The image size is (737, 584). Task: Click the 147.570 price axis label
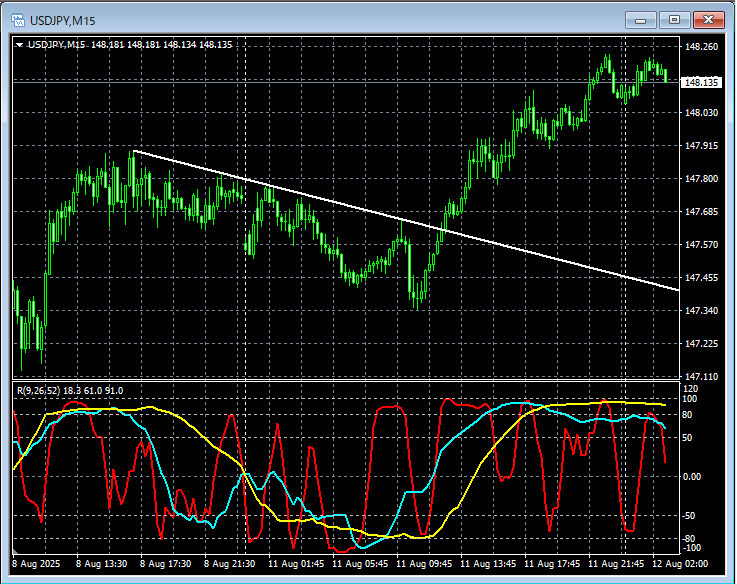(x=701, y=245)
